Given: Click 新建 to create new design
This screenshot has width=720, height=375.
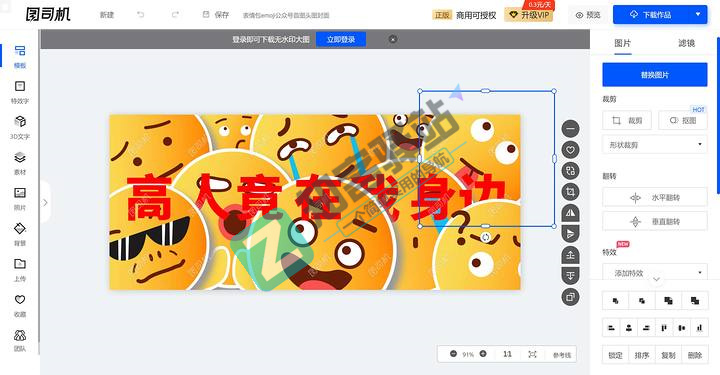Looking at the screenshot, I should coord(107,15).
